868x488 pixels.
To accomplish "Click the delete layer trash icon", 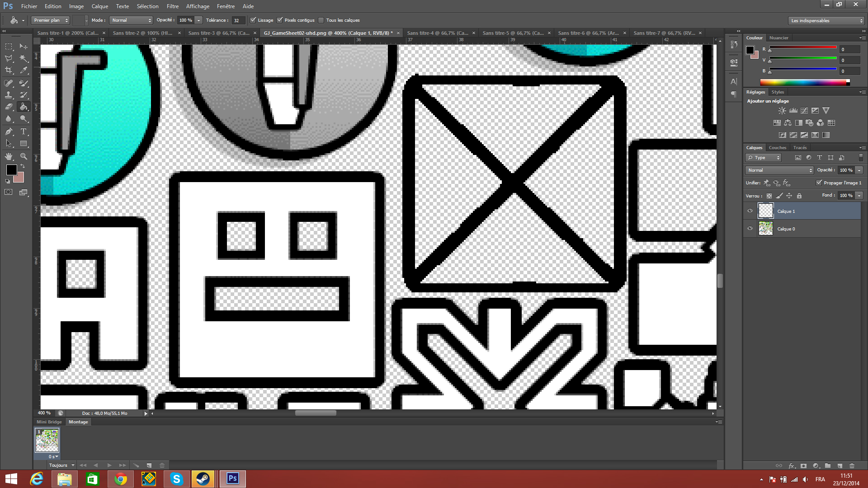I will [x=852, y=465].
